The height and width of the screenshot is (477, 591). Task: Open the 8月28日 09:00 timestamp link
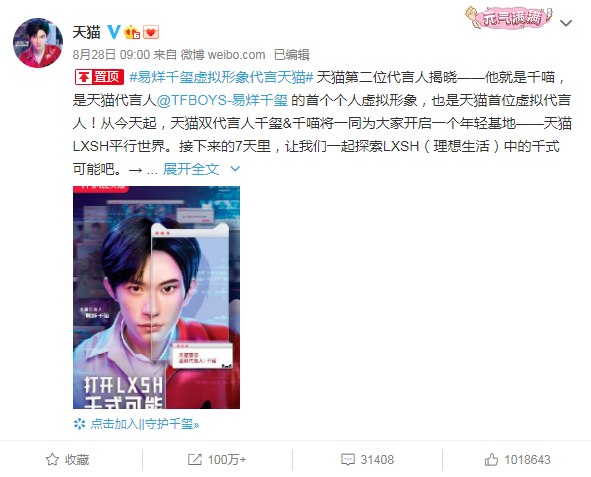pyautogui.click(x=111, y=55)
